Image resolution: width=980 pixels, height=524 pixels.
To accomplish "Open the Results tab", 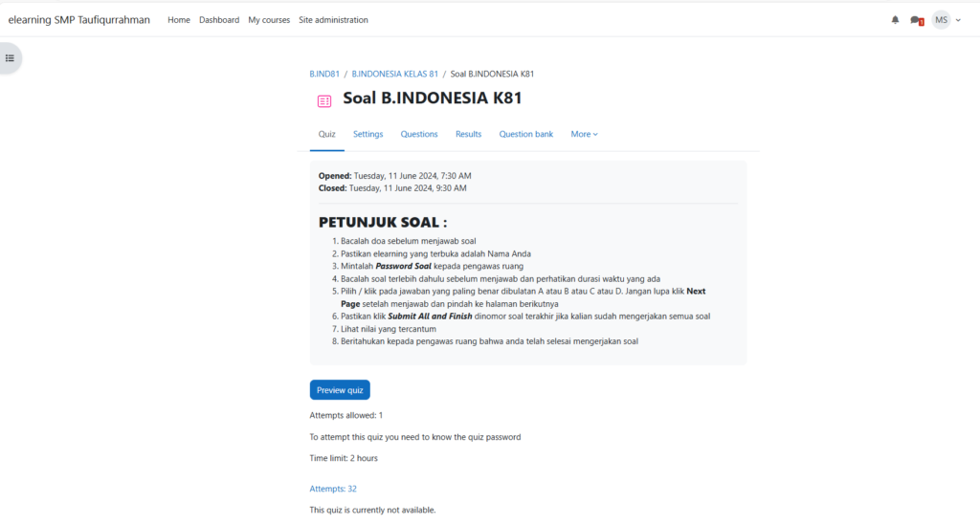I will pyautogui.click(x=468, y=135).
